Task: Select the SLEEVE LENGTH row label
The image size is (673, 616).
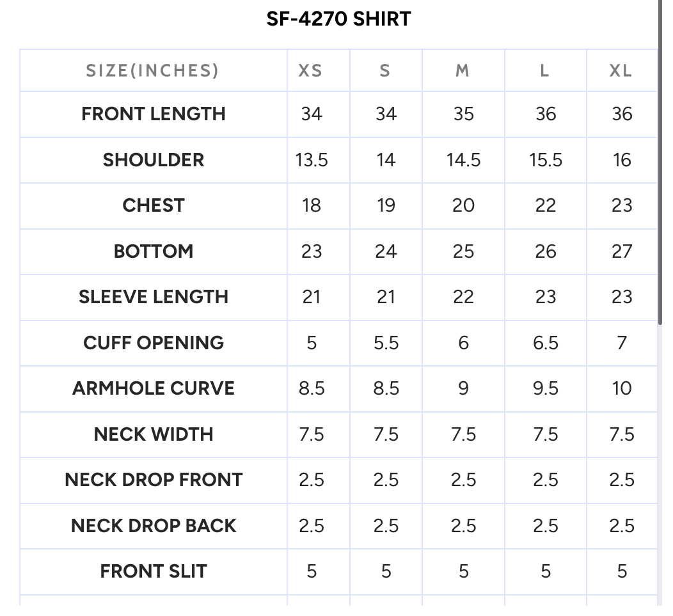Action: tap(154, 297)
